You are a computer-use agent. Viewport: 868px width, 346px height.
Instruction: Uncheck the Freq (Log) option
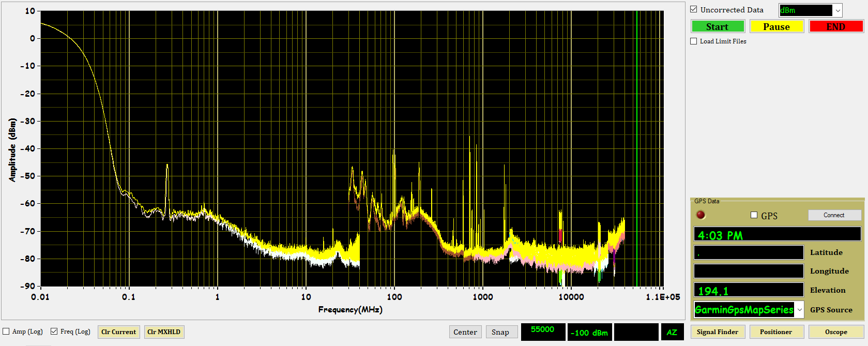[54, 332]
